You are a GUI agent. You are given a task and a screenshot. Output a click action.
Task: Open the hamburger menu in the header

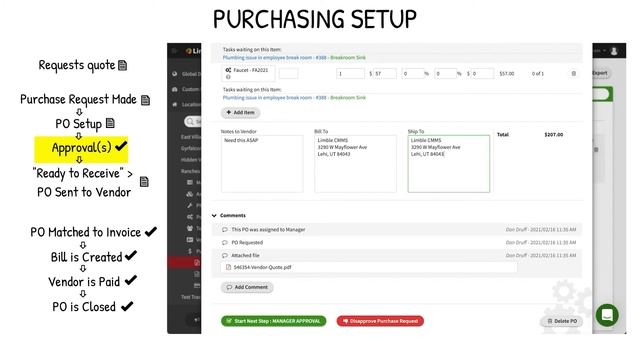[175, 51]
